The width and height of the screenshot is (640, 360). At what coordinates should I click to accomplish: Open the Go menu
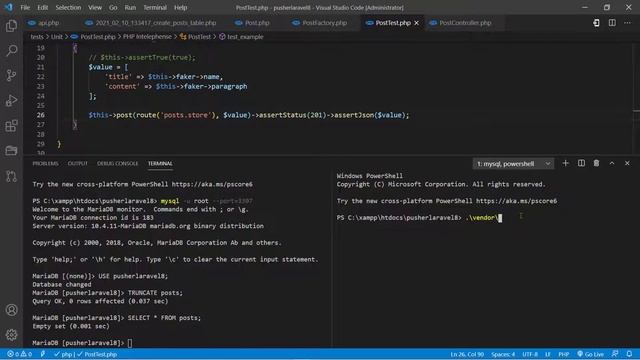coord(113,7)
